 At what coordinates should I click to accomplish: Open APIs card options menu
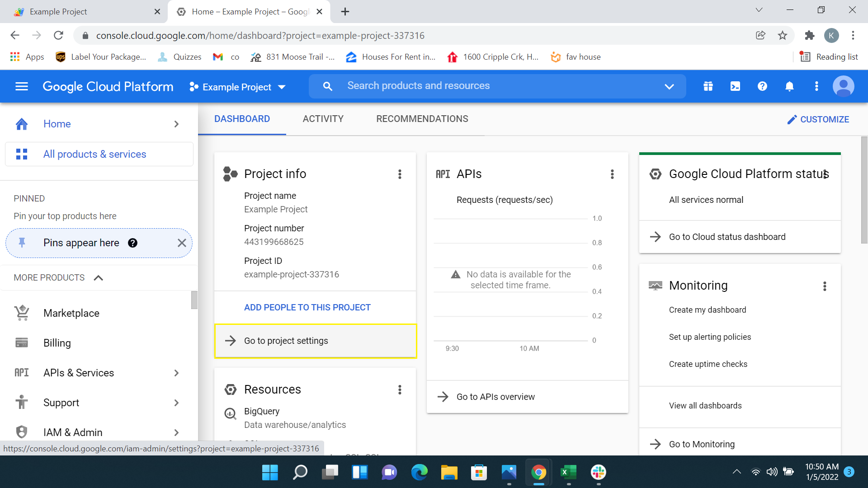pyautogui.click(x=612, y=174)
